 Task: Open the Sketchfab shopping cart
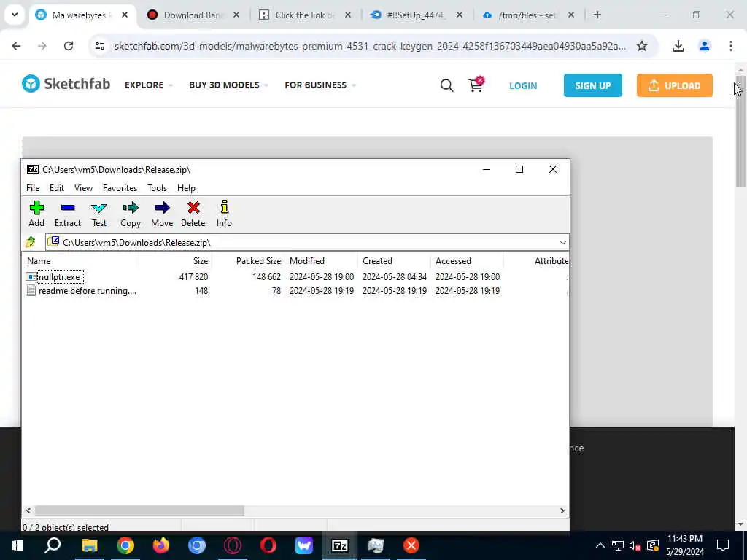[x=476, y=85]
